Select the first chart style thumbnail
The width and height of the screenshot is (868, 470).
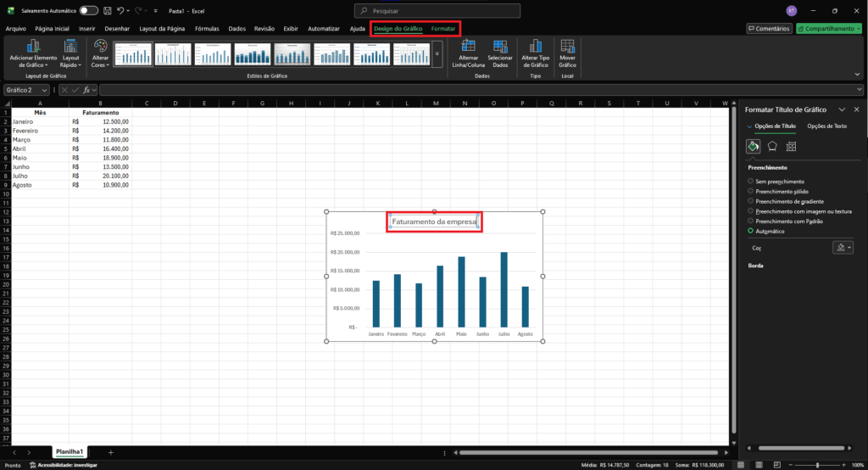[133, 54]
